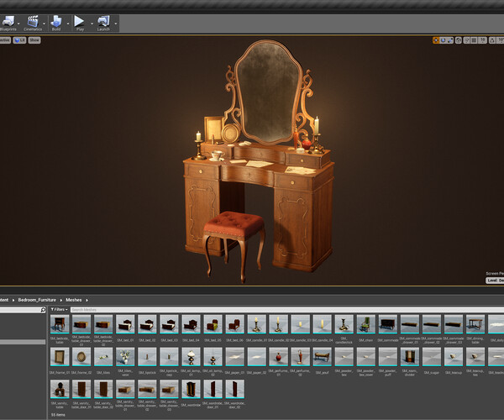Select SM_lilies flower mesh thumbnail
504x420 pixels.
103,357
